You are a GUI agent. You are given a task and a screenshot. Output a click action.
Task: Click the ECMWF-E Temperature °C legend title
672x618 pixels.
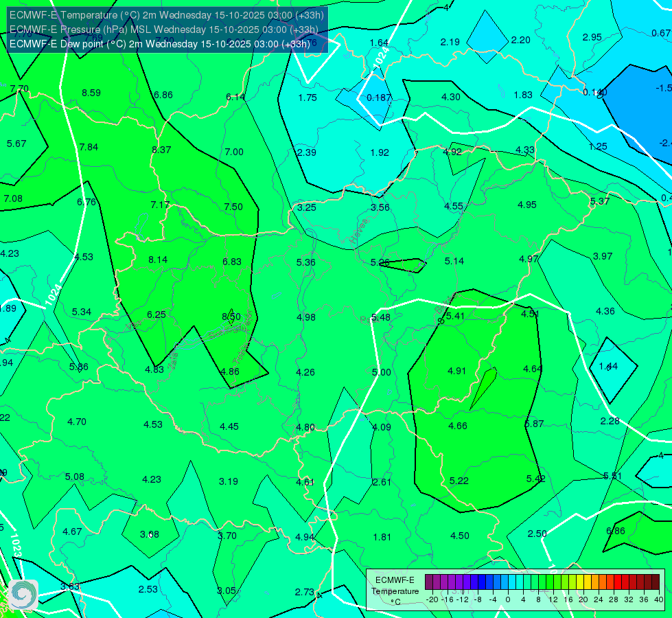tap(395, 591)
